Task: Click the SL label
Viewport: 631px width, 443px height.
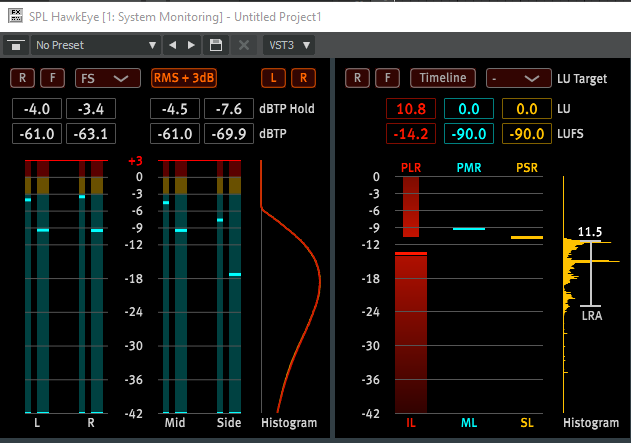Action: [527, 423]
